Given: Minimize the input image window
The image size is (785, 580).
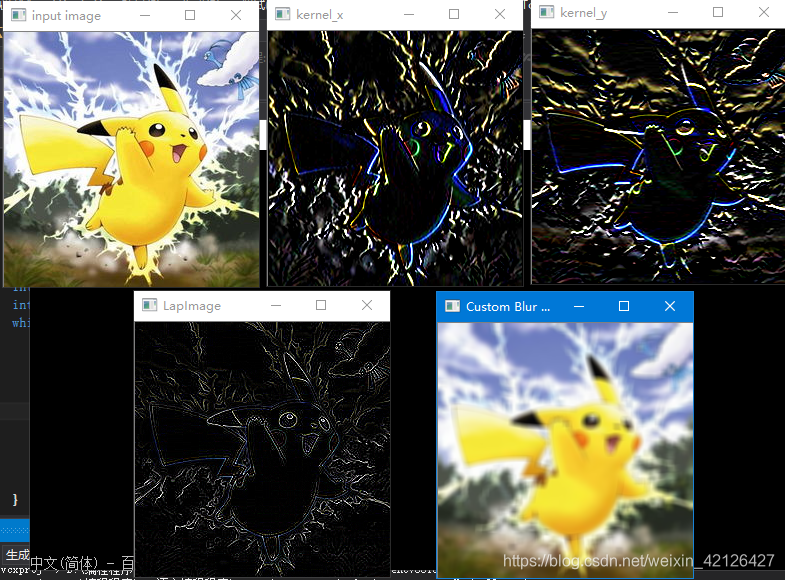Looking at the screenshot, I should 145,15.
